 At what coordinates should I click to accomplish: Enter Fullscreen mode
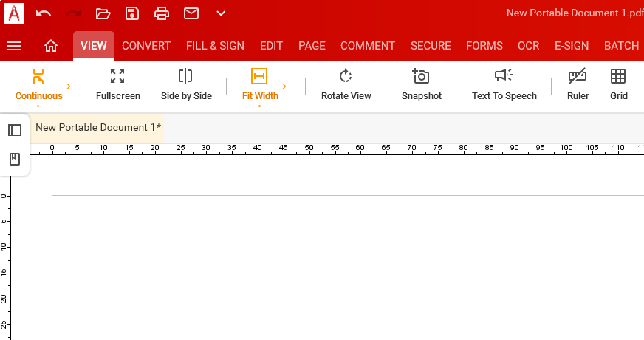(x=118, y=85)
